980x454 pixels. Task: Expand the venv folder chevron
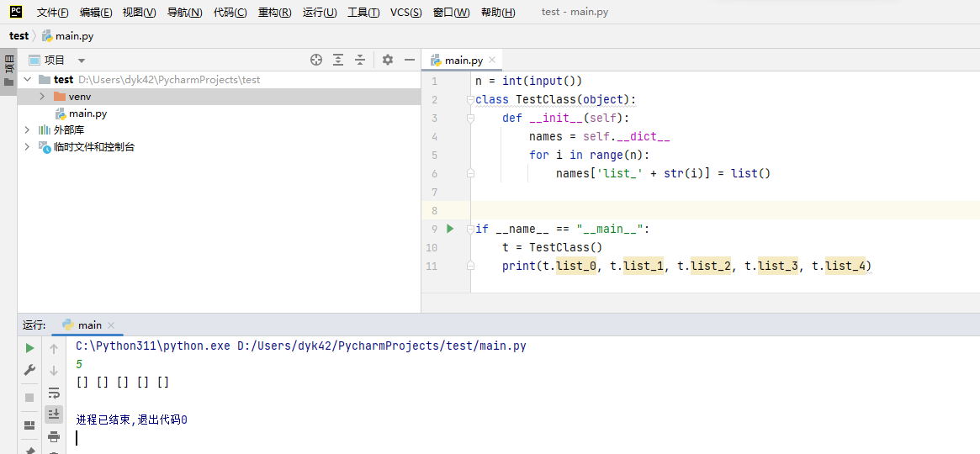click(42, 96)
